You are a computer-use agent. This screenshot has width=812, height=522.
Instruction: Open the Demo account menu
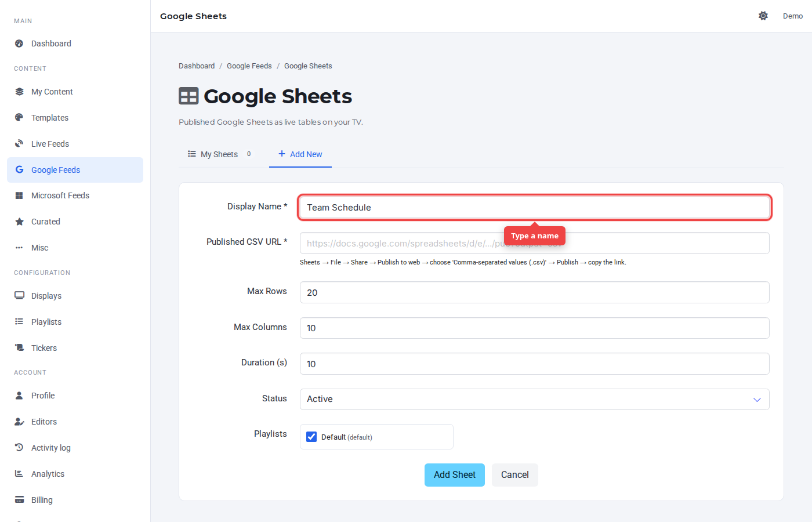[x=792, y=16]
